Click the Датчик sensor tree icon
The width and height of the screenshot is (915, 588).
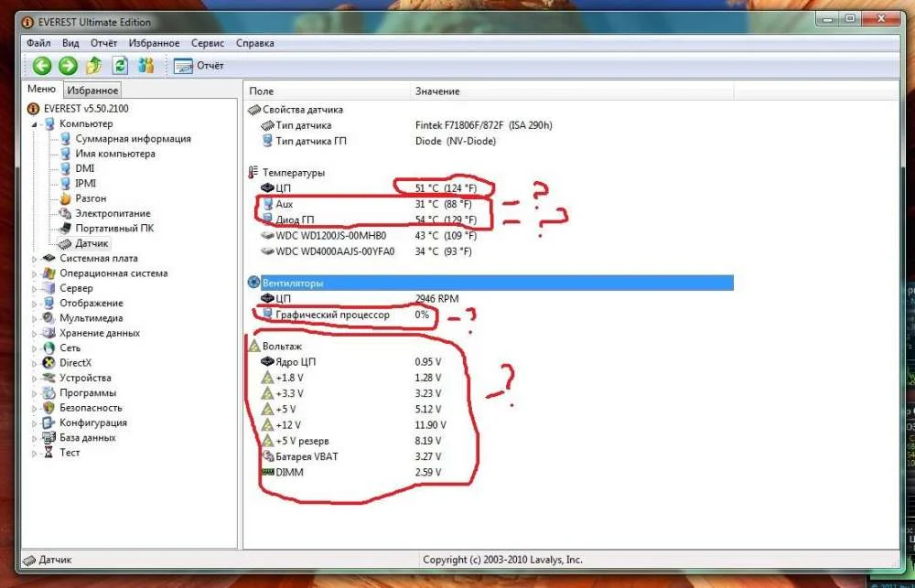pyautogui.click(x=65, y=244)
